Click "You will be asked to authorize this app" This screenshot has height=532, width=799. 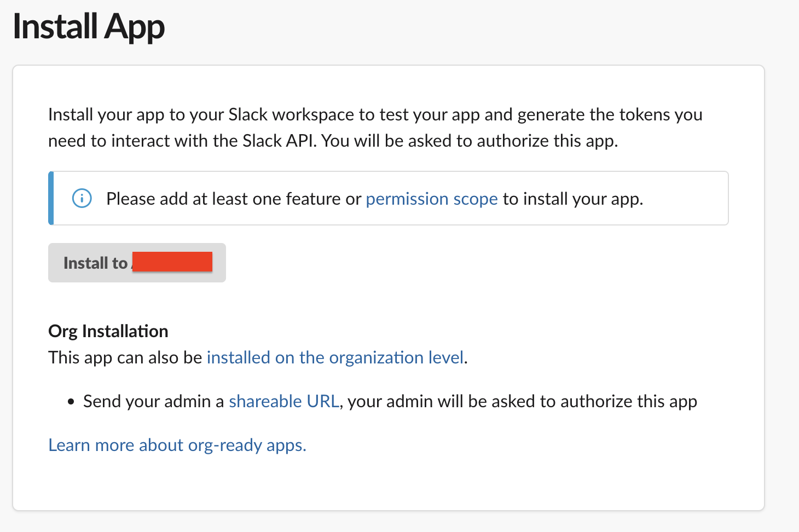[470, 141]
